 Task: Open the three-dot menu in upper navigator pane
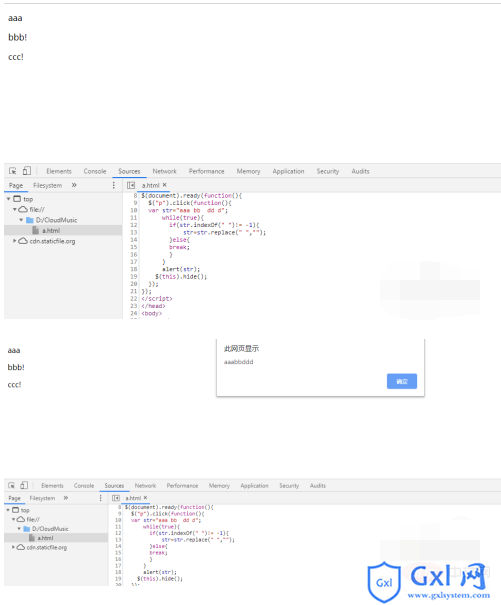[x=113, y=185]
